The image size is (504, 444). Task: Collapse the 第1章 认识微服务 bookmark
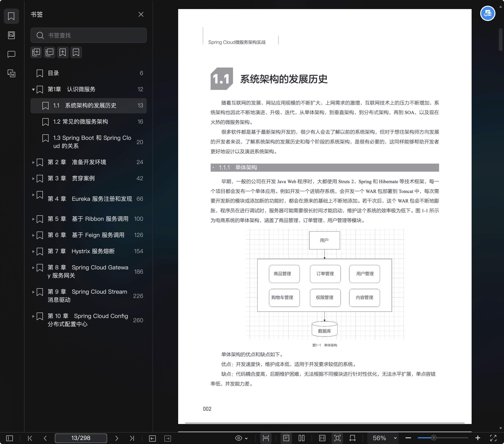click(x=33, y=90)
